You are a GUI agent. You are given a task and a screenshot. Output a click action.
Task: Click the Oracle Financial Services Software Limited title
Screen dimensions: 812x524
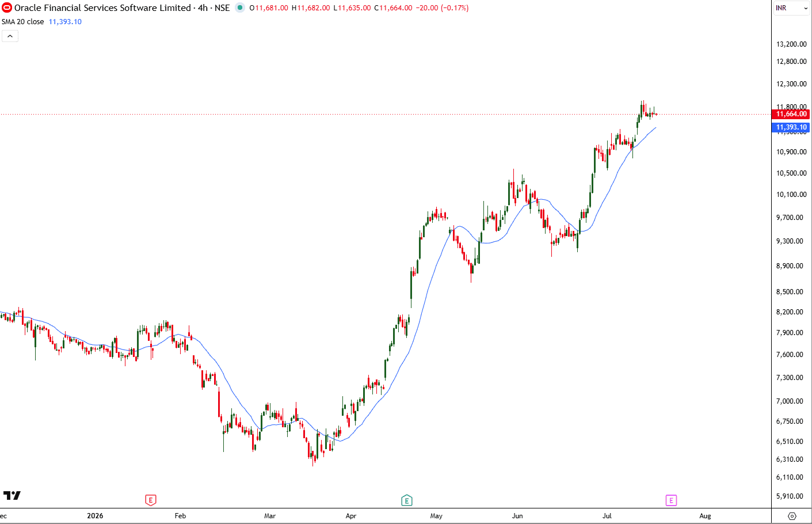(x=102, y=8)
